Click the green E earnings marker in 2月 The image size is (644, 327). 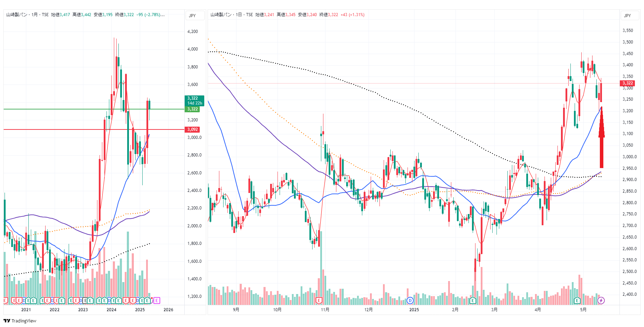[x=473, y=301]
